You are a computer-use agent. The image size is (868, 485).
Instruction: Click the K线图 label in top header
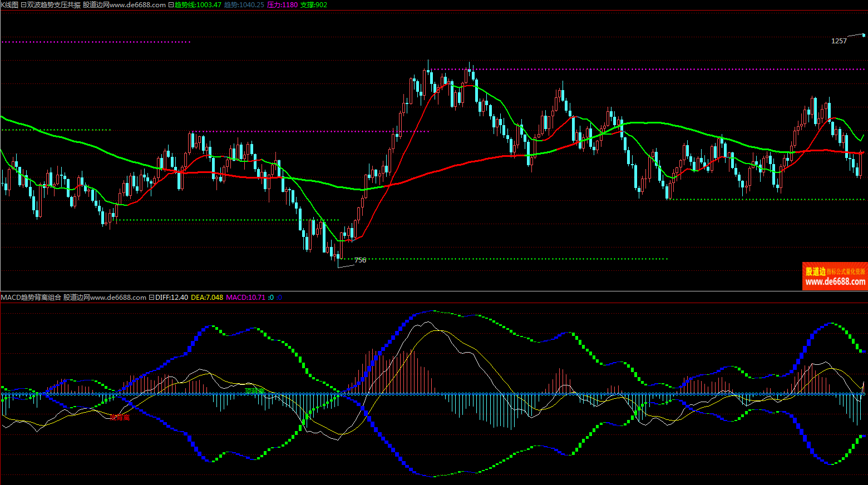coord(9,5)
